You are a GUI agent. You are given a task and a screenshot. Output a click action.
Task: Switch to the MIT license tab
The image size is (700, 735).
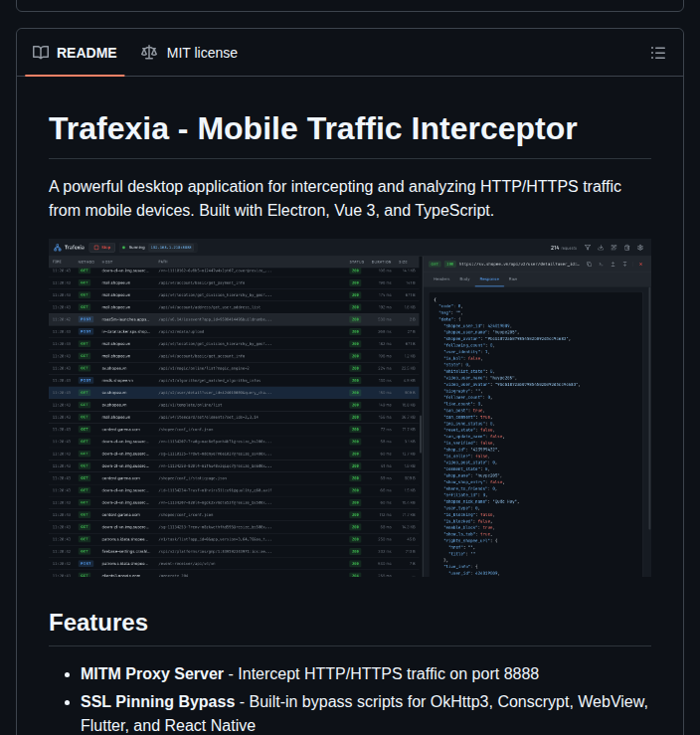tap(189, 53)
